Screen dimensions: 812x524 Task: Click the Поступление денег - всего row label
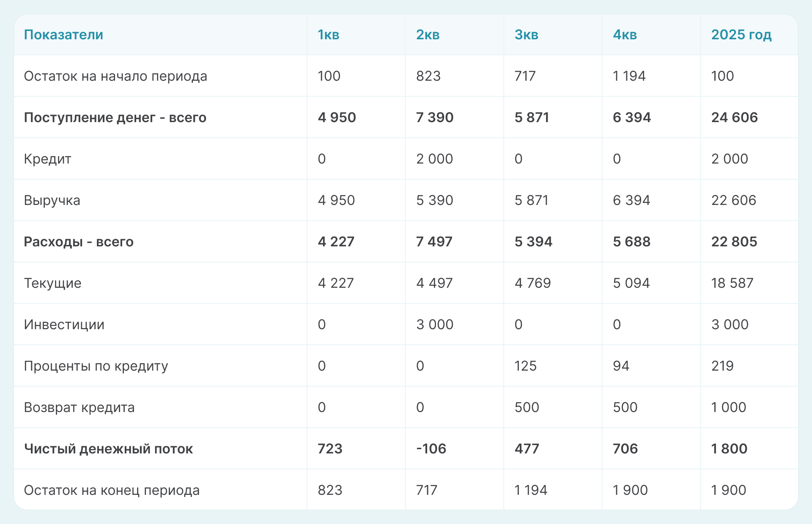[x=115, y=117]
